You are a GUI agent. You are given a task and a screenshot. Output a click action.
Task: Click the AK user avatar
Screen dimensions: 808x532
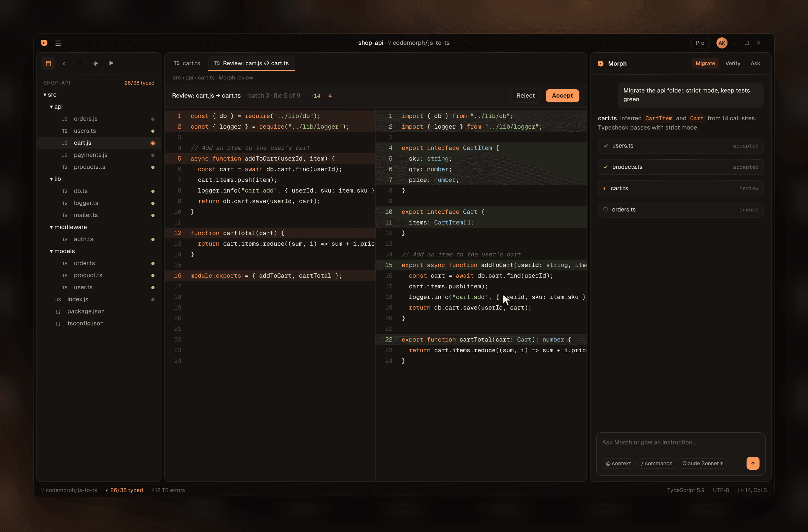pos(722,43)
